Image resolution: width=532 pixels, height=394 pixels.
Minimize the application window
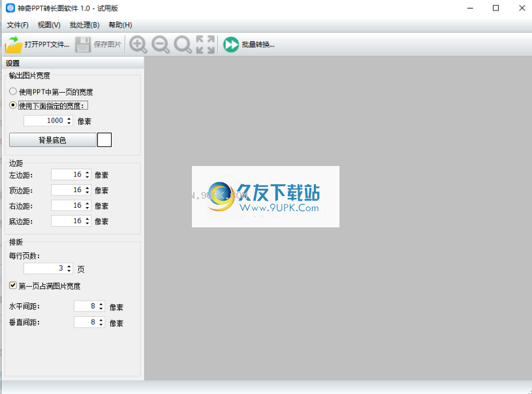pyautogui.click(x=470, y=8)
